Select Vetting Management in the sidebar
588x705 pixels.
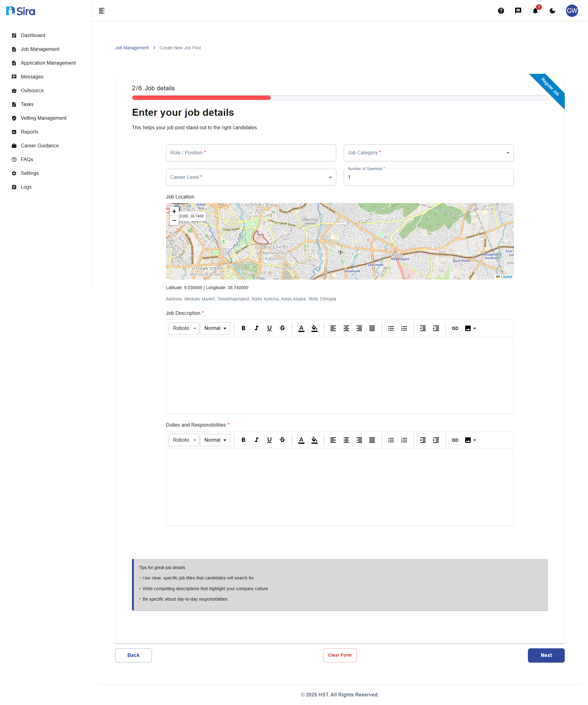tap(43, 118)
